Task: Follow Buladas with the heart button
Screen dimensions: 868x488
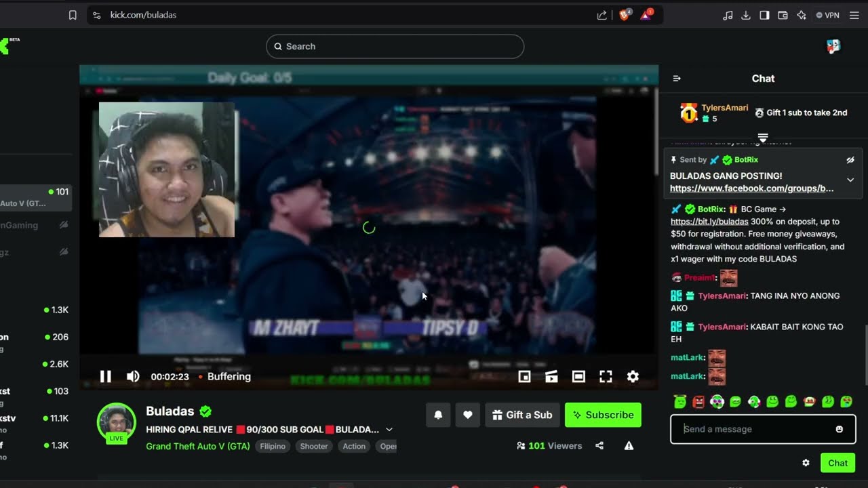Action: (x=467, y=415)
